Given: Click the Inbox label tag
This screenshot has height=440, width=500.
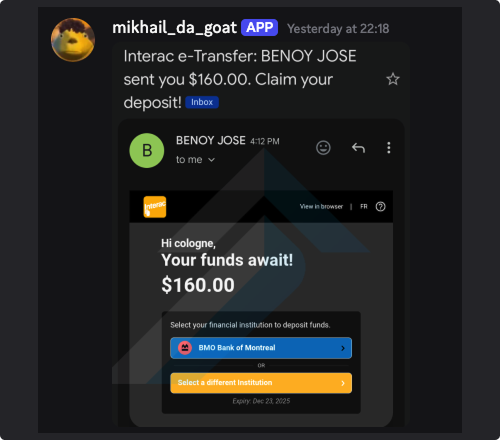Looking at the screenshot, I should (x=202, y=102).
